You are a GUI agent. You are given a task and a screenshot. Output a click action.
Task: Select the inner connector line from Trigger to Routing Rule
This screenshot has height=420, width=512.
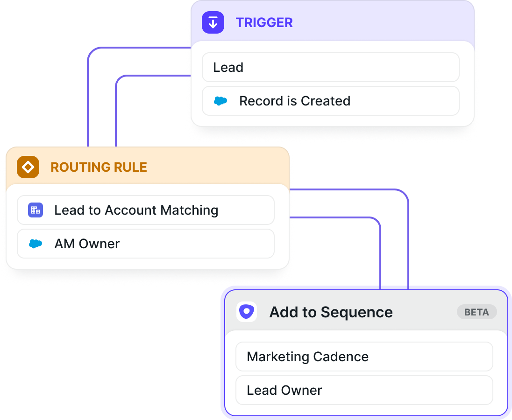click(x=116, y=111)
